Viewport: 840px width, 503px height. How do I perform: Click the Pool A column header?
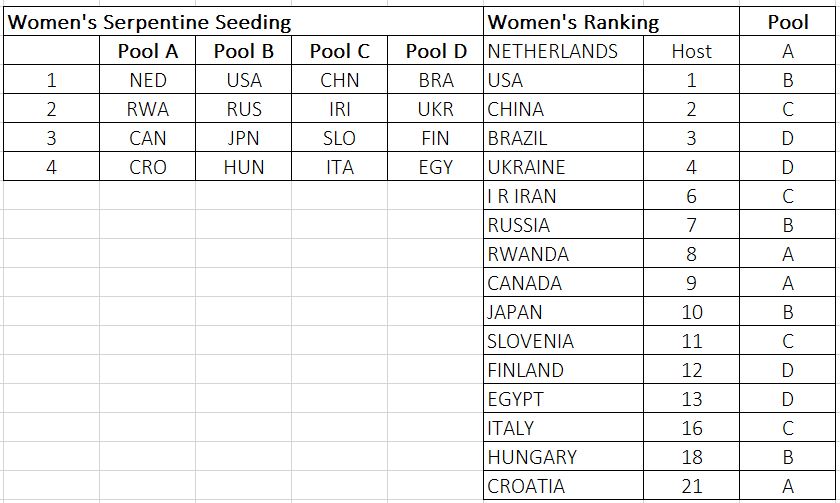[147, 51]
